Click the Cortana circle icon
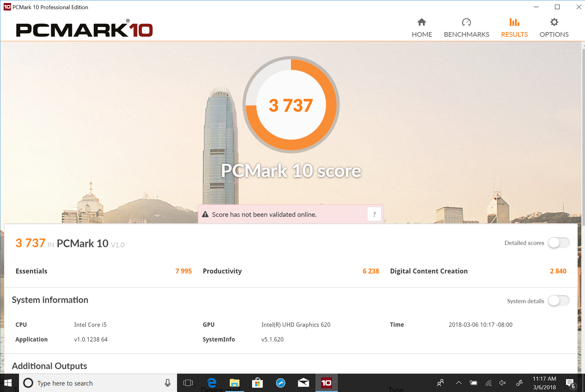The image size is (585, 392). point(28,383)
